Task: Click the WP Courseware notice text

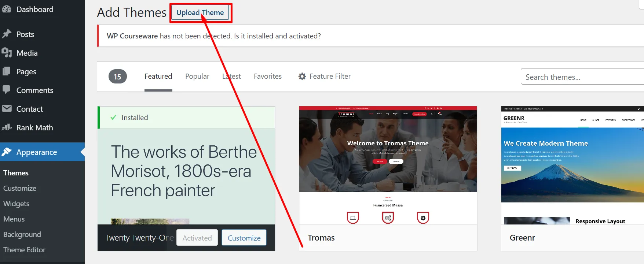Action: [x=214, y=36]
